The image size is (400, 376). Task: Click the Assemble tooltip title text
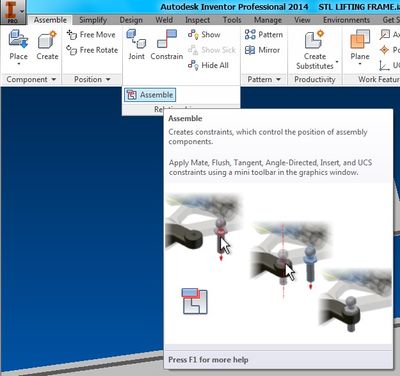tap(185, 118)
